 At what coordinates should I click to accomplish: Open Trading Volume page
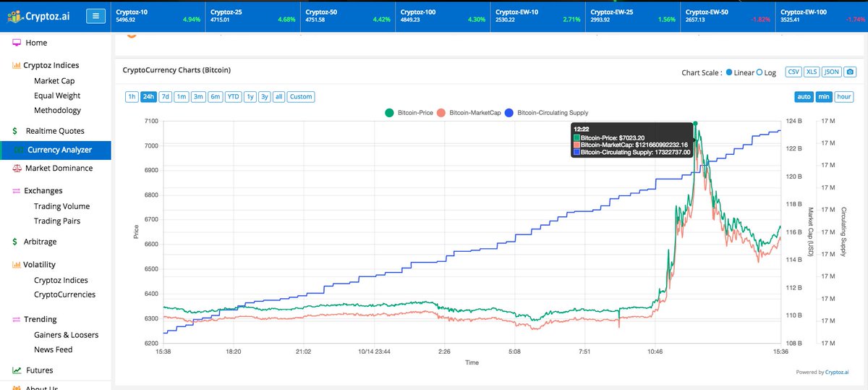61,206
